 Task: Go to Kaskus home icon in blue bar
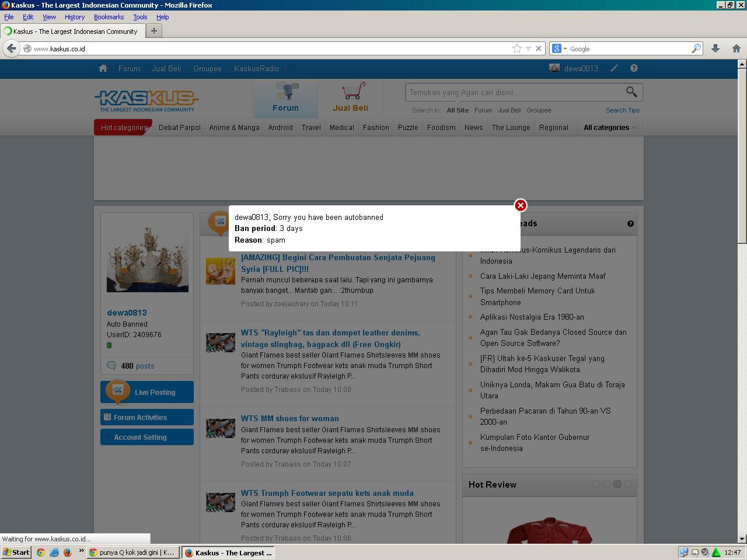click(x=103, y=68)
